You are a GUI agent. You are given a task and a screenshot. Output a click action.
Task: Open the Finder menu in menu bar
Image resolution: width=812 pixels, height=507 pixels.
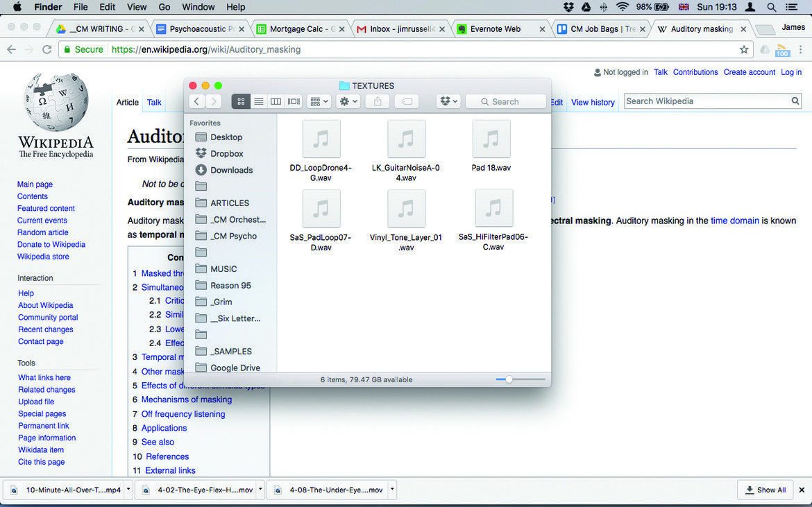click(x=48, y=7)
